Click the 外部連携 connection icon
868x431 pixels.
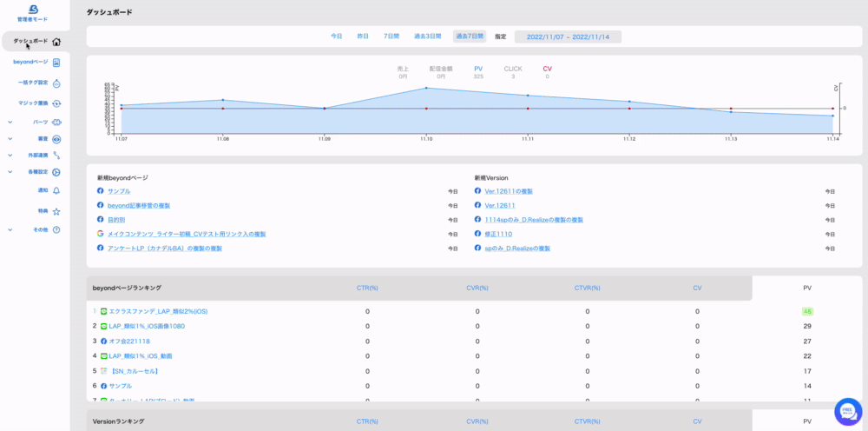pos(56,156)
